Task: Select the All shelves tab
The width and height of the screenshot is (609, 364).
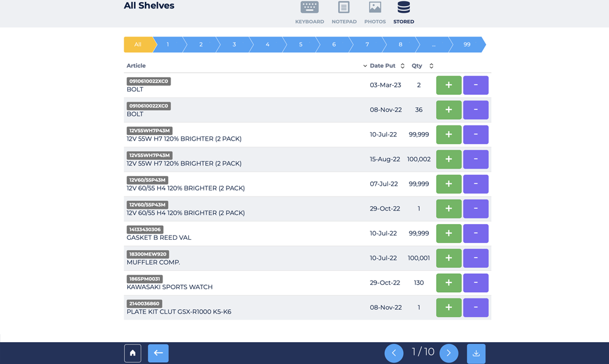Action: click(x=138, y=44)
